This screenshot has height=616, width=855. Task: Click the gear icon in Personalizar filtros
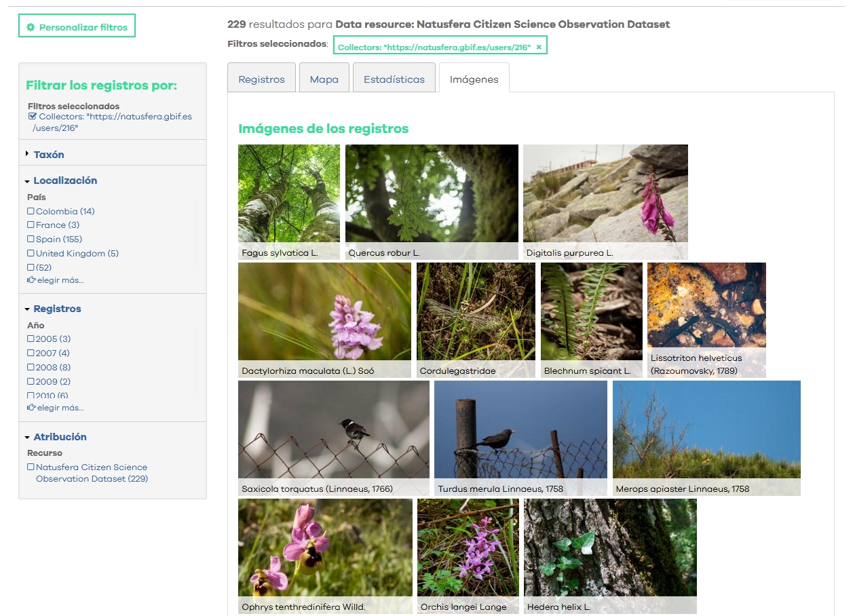click(x=30, y=28)
